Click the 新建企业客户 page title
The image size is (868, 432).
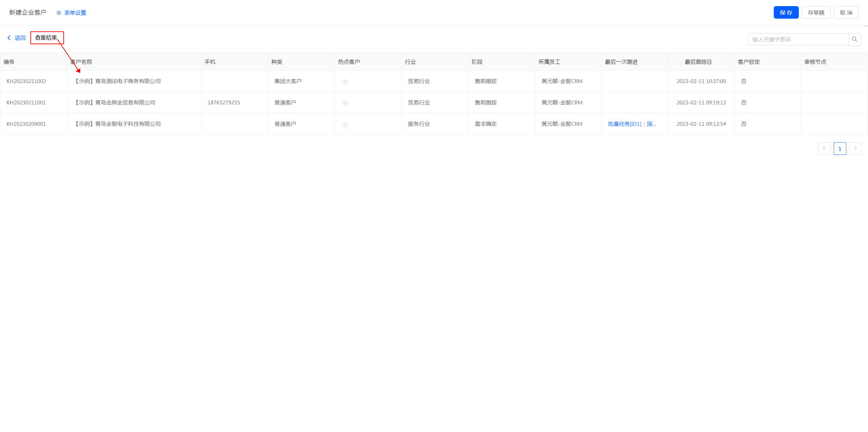click(x=28, y=13)
